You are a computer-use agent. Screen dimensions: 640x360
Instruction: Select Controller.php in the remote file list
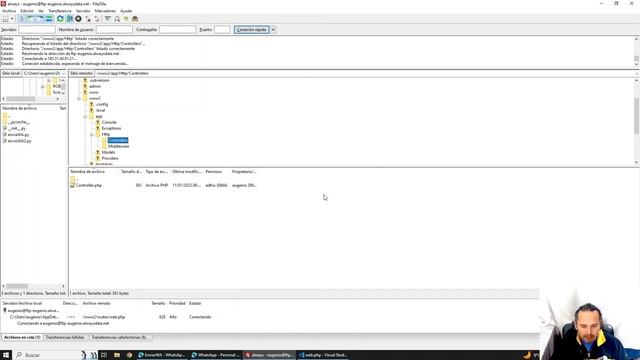[89, 185]
